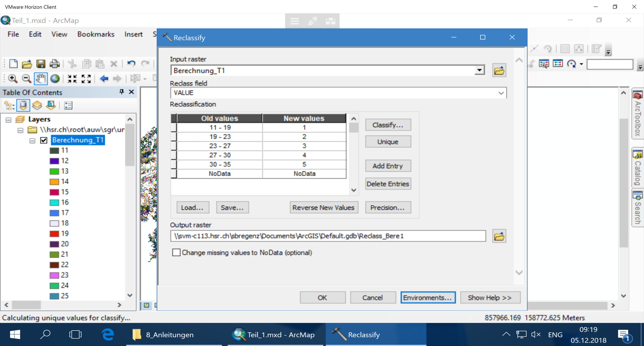This screenshot has width=644, height=346.
Task: Click the red color swatch for 19
Action: (x=54, y=234)
